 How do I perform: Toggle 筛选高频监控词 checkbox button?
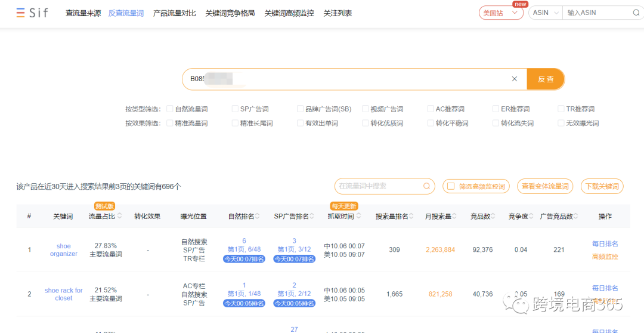coord(476,186)
